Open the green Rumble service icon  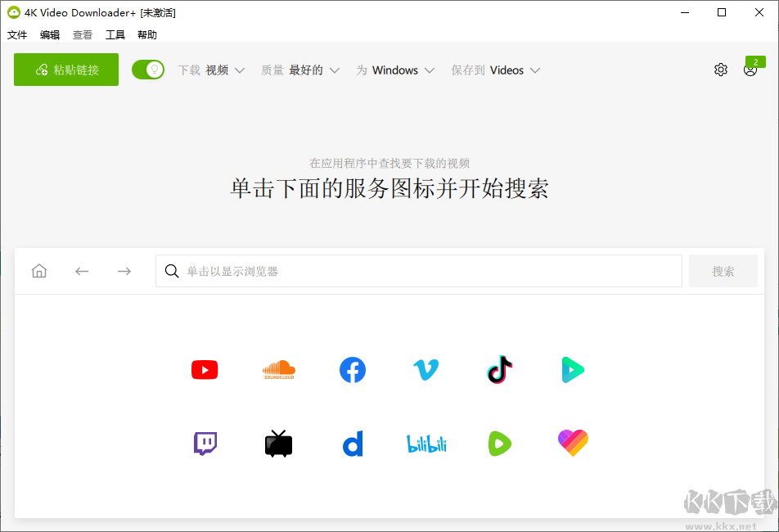coord(500,444)
